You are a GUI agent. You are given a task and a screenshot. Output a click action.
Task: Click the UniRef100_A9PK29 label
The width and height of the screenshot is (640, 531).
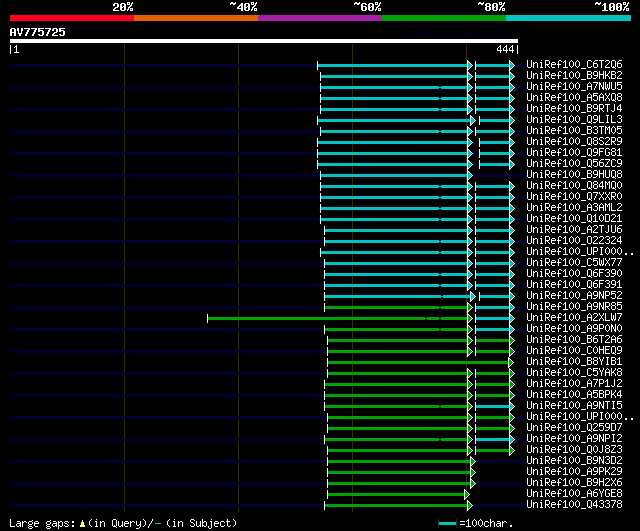(574, 472)
